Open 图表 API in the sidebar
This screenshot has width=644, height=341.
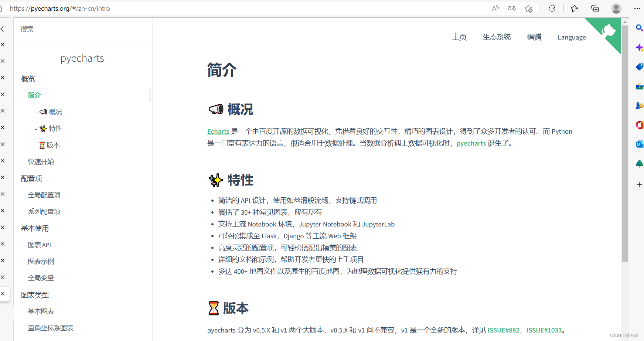(40, 245)
